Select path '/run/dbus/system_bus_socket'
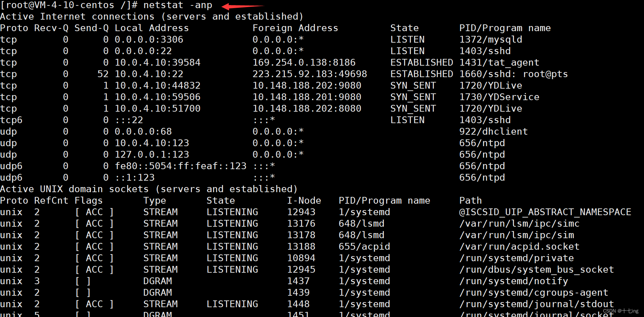 [x=537, y=270]
